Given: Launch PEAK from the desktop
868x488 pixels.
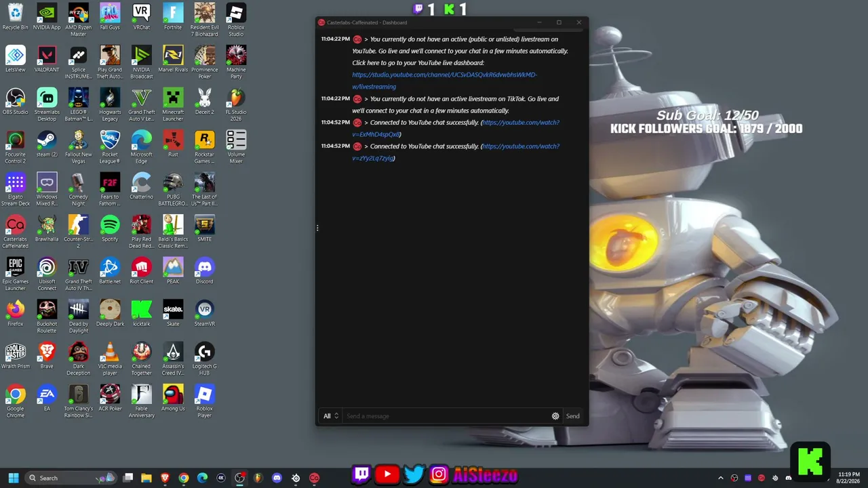Looking at the screenshot, I should [173, 271].
